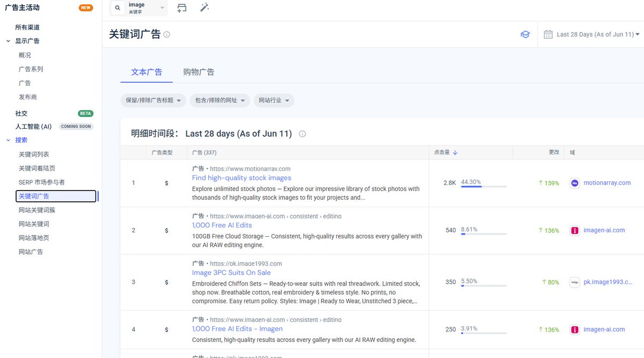Collapse the 显示广告 sidebar section
The image size is (644, 358).
click(8, 41)
